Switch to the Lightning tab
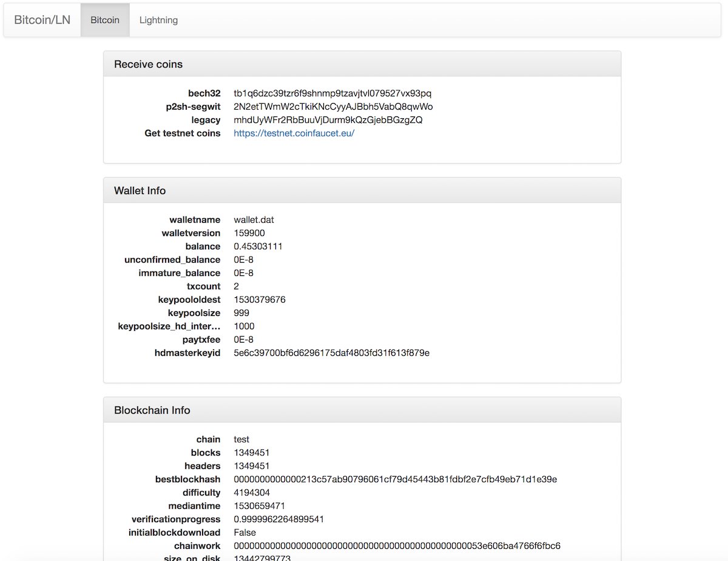This screenshot has width=728, height=561. 158,20
